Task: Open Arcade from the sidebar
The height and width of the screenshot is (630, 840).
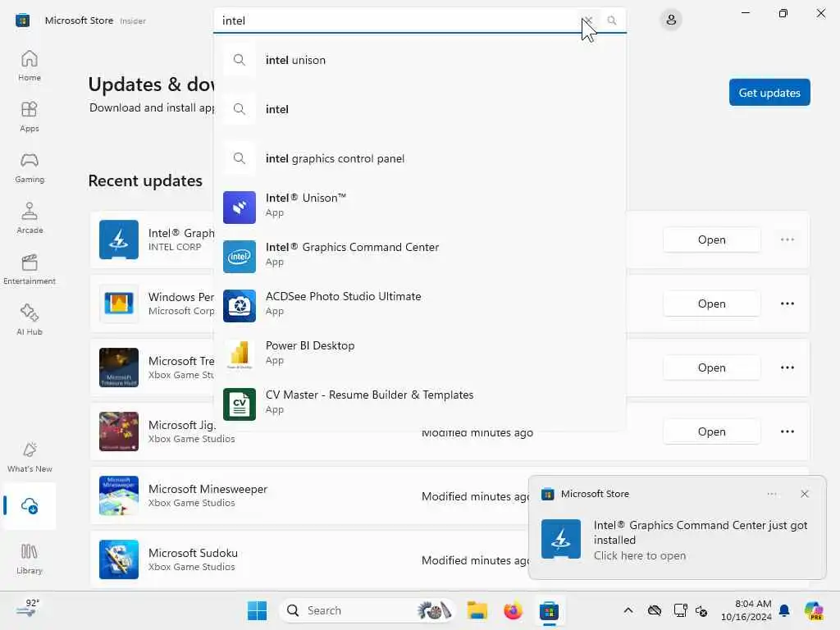Action: [30, 218]
